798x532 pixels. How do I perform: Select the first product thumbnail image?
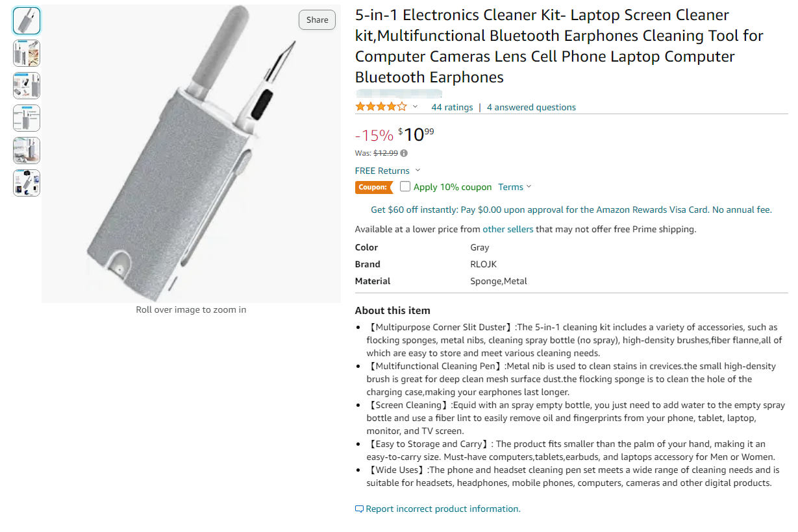27,21
